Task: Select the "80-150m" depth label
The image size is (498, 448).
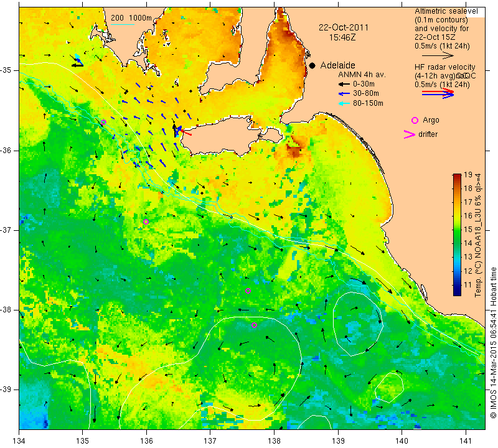Action: pyautogui.click(x=368, y=103)
